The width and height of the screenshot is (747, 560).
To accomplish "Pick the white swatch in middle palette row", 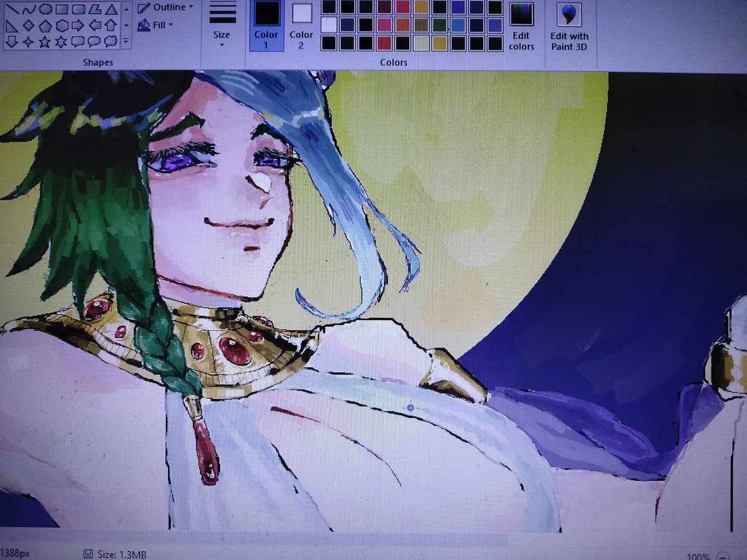I will [x=329, y=25].
